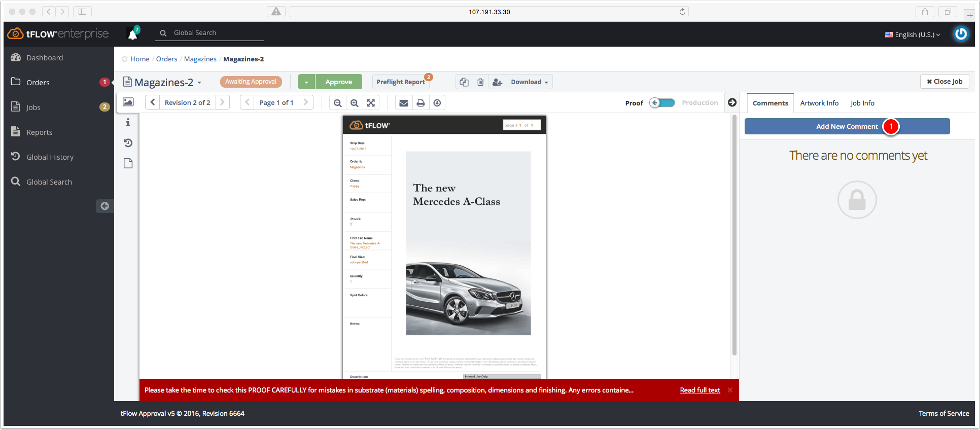Click the browser share icon
This screenshot has width=980, height=430.
click(925, 12)
